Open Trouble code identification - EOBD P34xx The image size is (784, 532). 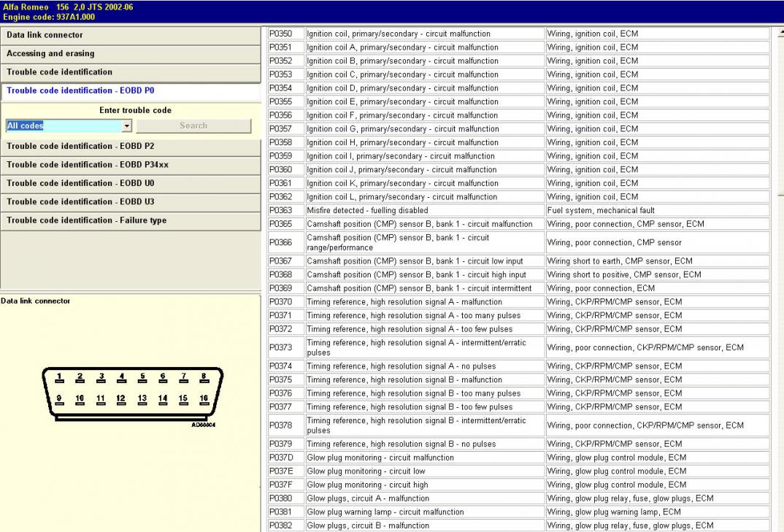click(131, 165)
